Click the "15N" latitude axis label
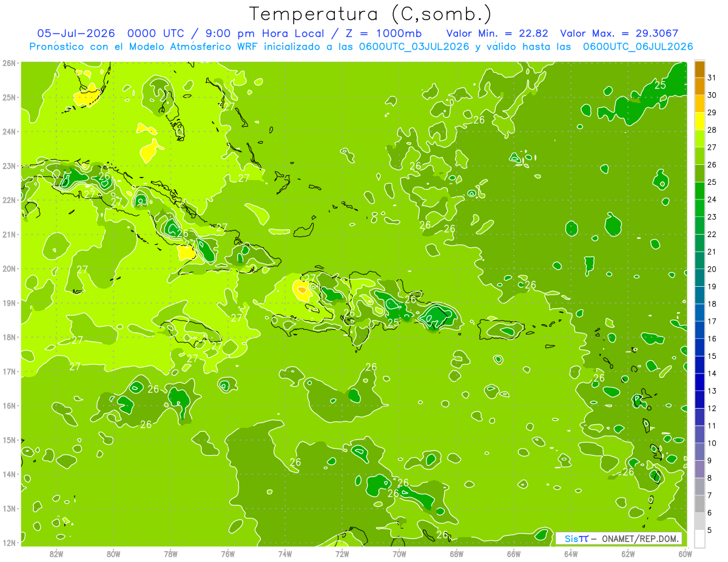The image size is (728, 562). pyautogui.click(x=10, y=440)
